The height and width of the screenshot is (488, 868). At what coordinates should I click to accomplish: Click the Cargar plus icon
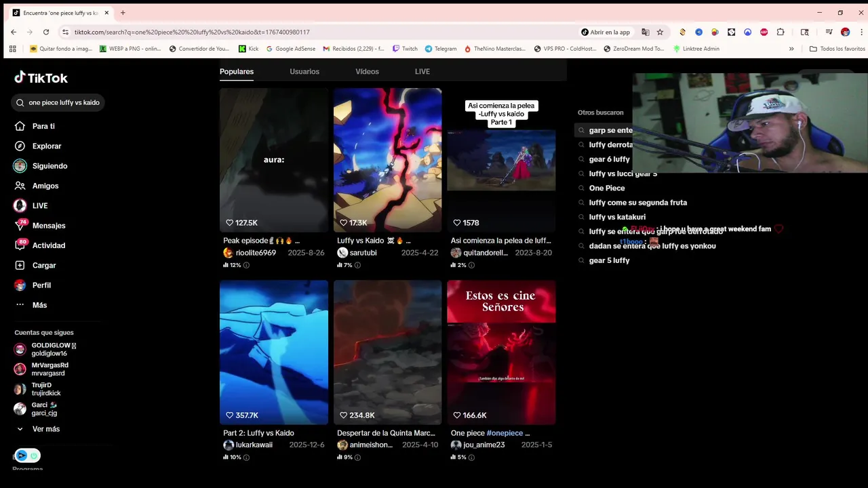(x=20, y=265)
